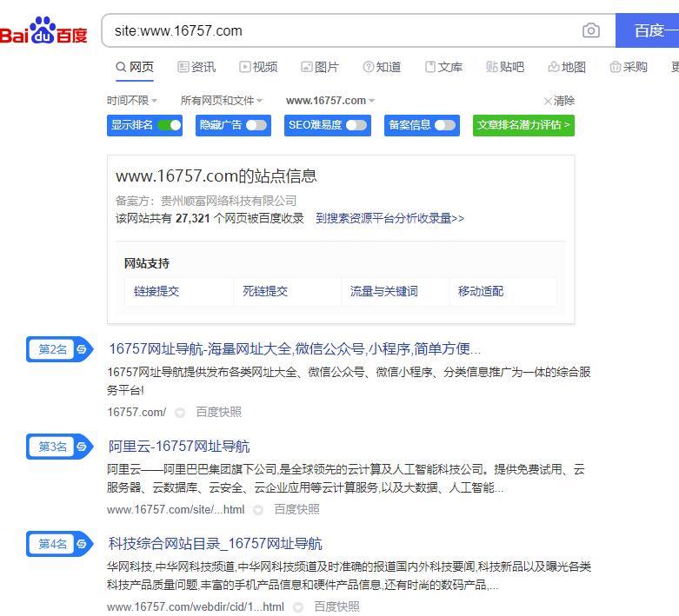Open the 图片 tab
The width and height of the screenshot is (679, 616).
pyautogui.click(x=320, y=67)
